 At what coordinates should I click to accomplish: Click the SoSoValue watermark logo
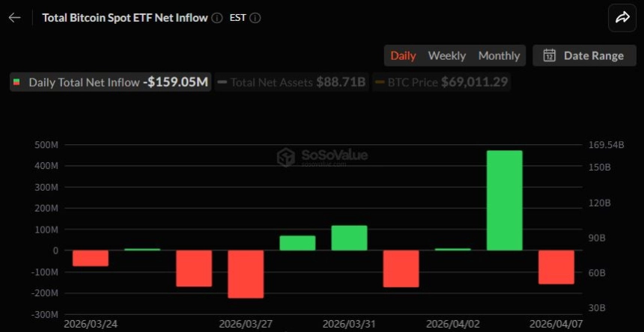coord(285,156)
